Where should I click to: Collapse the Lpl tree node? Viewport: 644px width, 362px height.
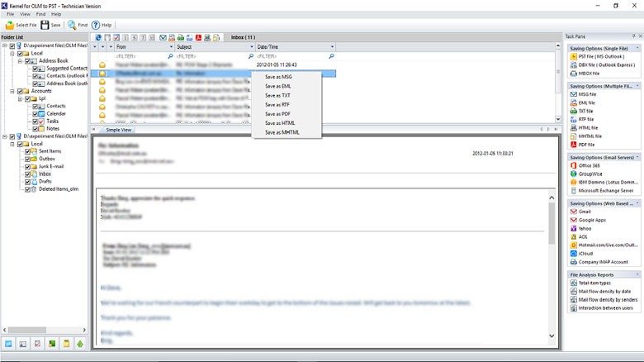click(x=20, y=98)
